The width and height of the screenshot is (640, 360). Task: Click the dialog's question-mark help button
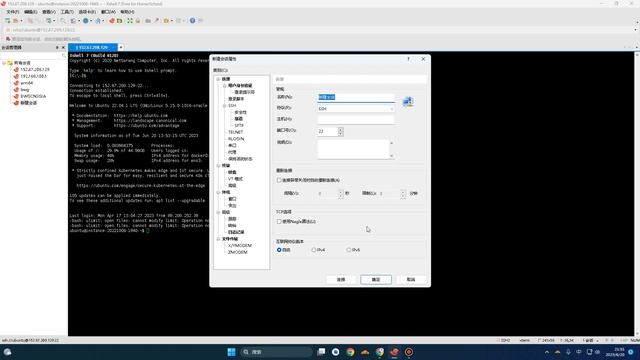(x=408, y=59)
